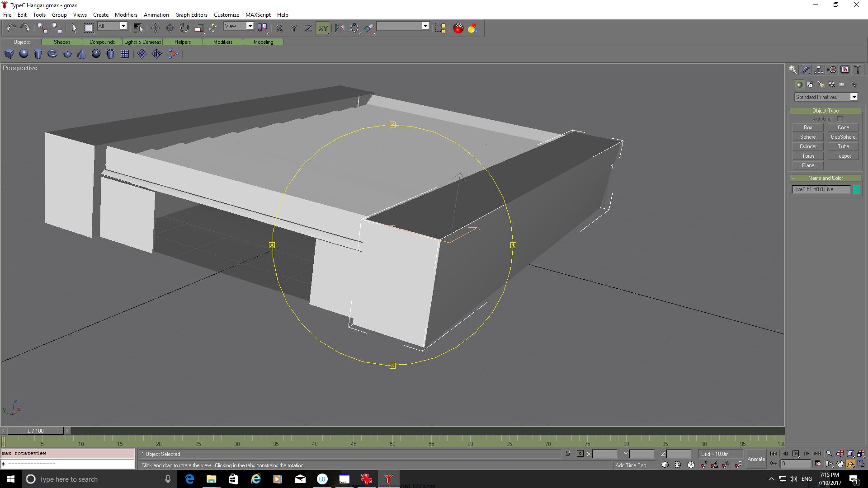Open the View reference coordinate dropdown

250,26
